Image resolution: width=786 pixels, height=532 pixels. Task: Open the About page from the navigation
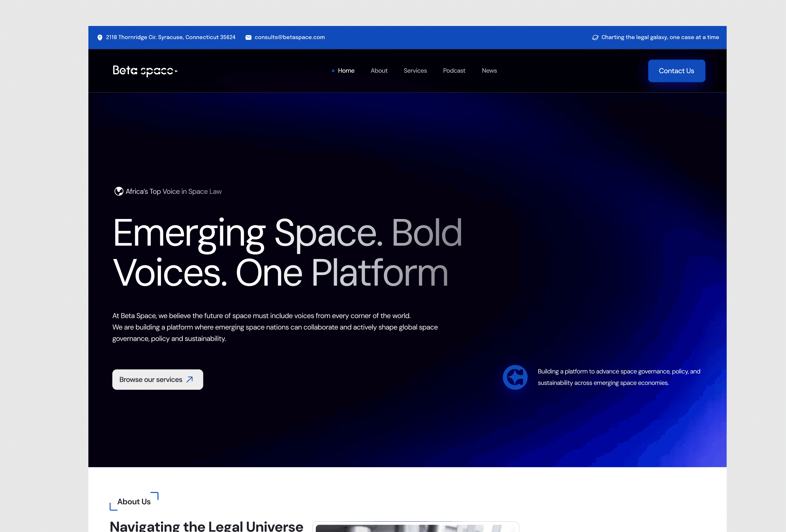[x=379, y=71]
